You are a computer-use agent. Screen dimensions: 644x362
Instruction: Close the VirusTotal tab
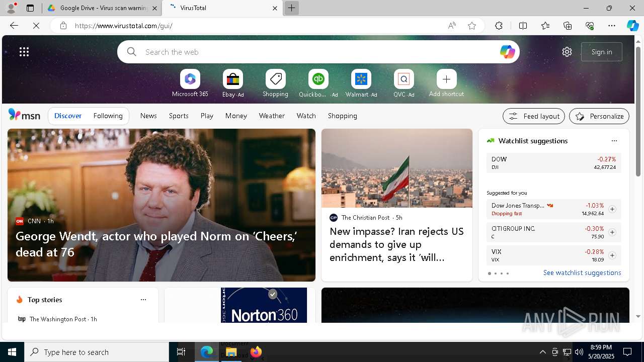275,8
